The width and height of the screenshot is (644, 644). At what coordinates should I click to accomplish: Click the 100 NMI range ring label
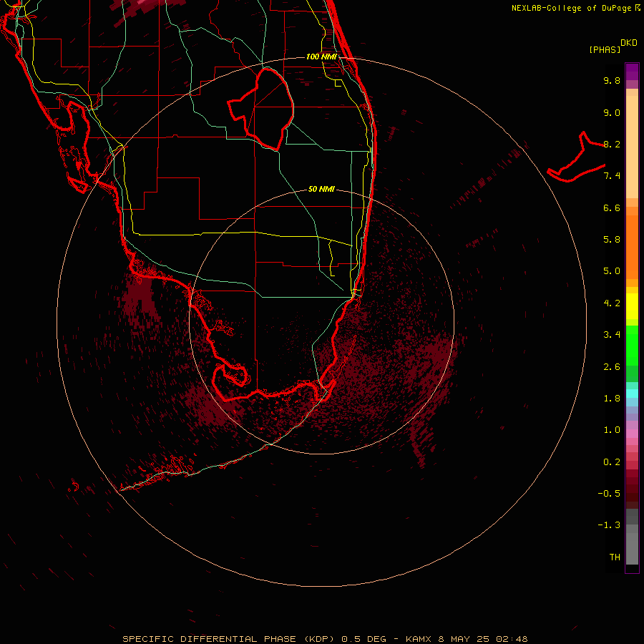[321, 57]
